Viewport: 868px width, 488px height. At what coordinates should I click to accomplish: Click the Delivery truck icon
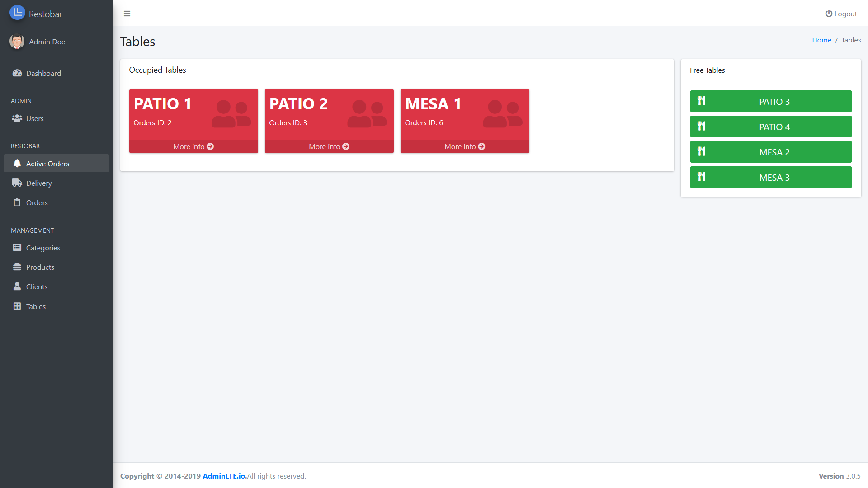click(x=17, y=183)
